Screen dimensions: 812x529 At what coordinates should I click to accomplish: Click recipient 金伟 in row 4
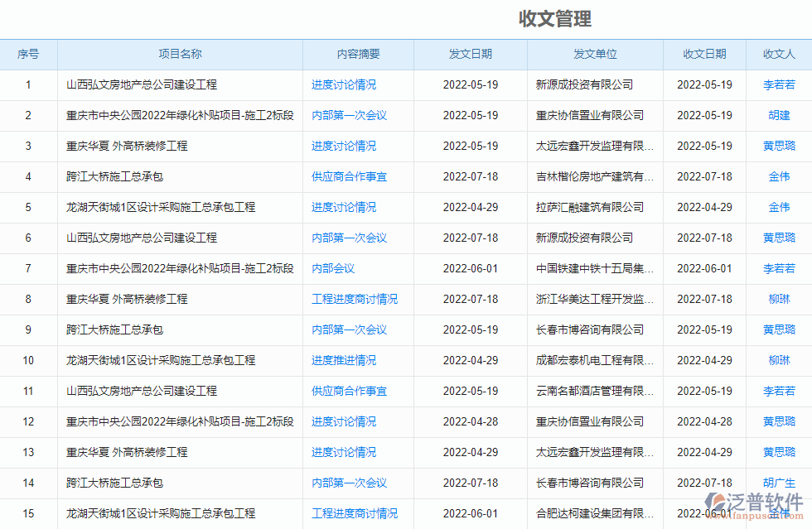click(x=779, y=176)
